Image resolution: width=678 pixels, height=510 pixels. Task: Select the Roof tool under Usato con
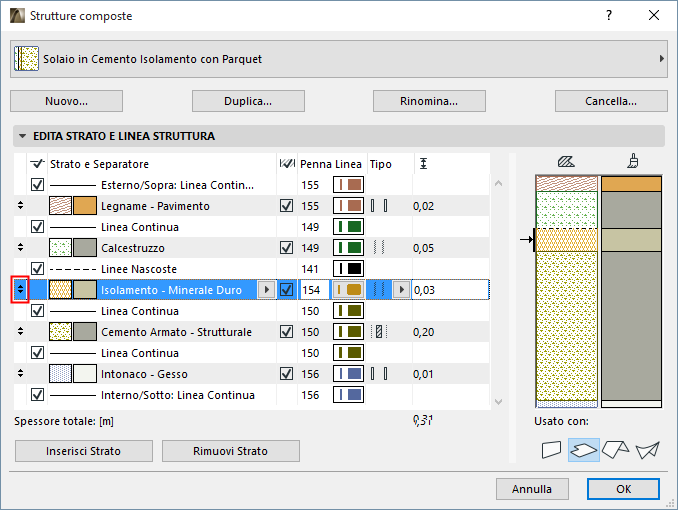coord(615,451)
